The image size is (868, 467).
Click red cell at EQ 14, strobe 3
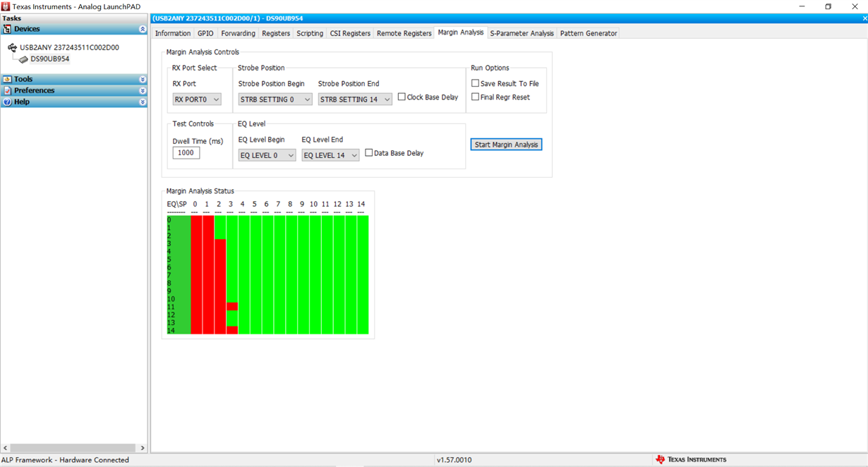click(232, 330)
